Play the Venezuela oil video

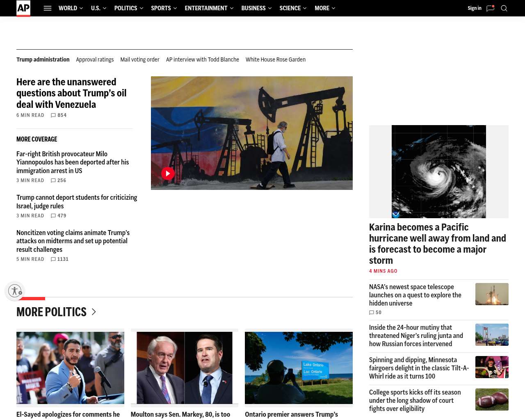click(168, 173)
